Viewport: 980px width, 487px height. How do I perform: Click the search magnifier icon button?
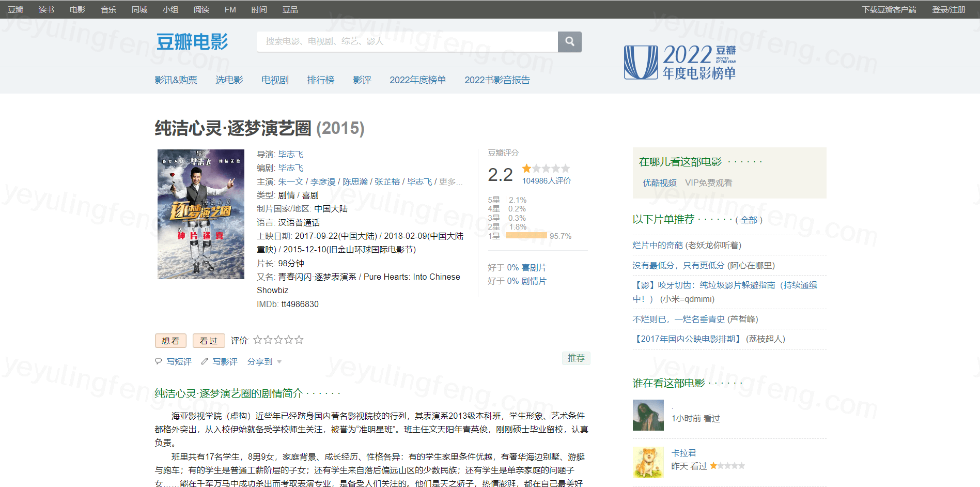click(569, 41)
